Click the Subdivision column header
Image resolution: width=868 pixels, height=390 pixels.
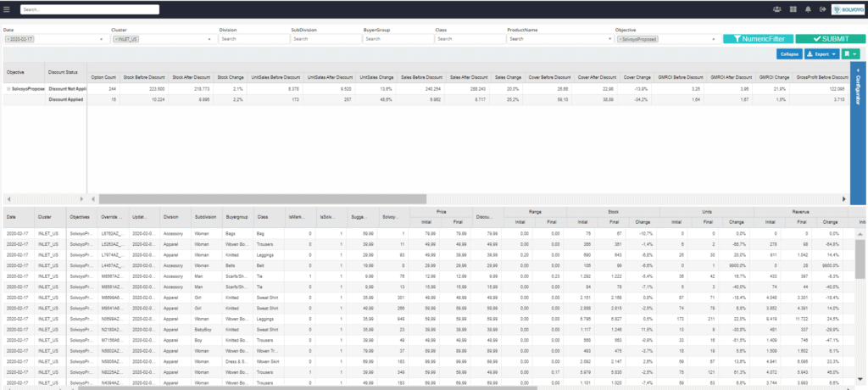click(x=207, y=218)
